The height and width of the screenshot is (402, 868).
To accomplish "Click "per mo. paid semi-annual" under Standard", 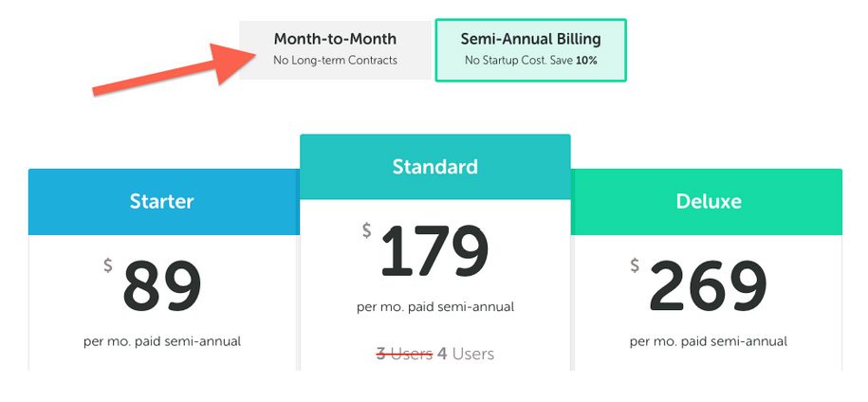I will (435, 307).
